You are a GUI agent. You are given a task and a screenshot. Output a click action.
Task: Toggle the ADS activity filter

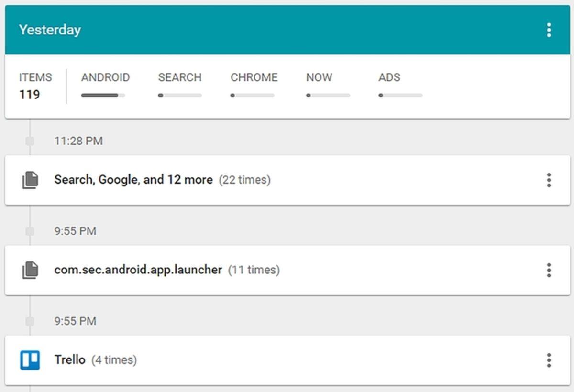click(x=389, y=77)
